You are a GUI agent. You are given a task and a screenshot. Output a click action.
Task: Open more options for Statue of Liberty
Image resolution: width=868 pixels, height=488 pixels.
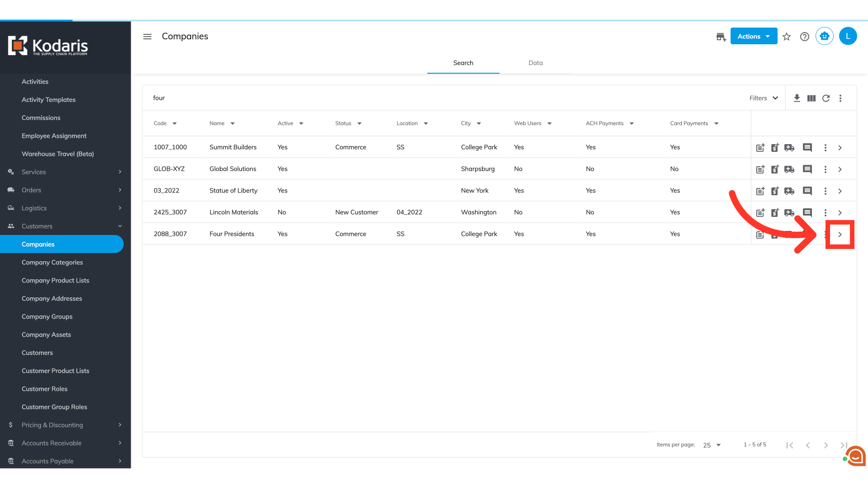click(826, 191)
